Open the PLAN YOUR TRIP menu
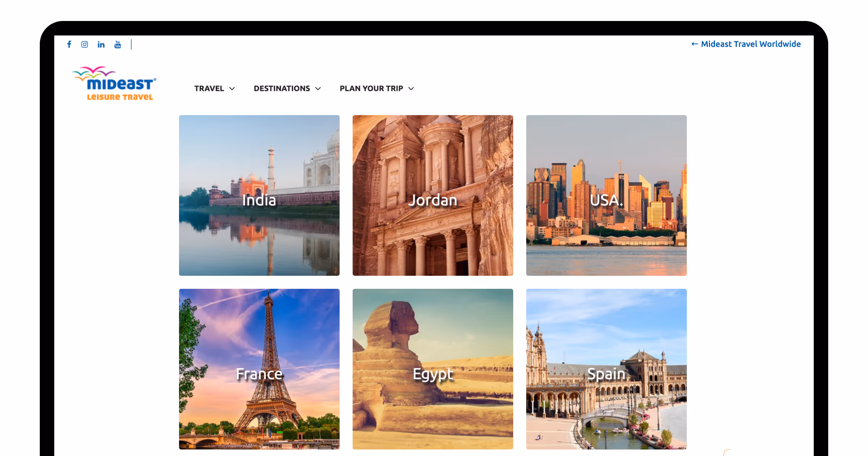This screenshot has height=456, width=868. point(371,88)
